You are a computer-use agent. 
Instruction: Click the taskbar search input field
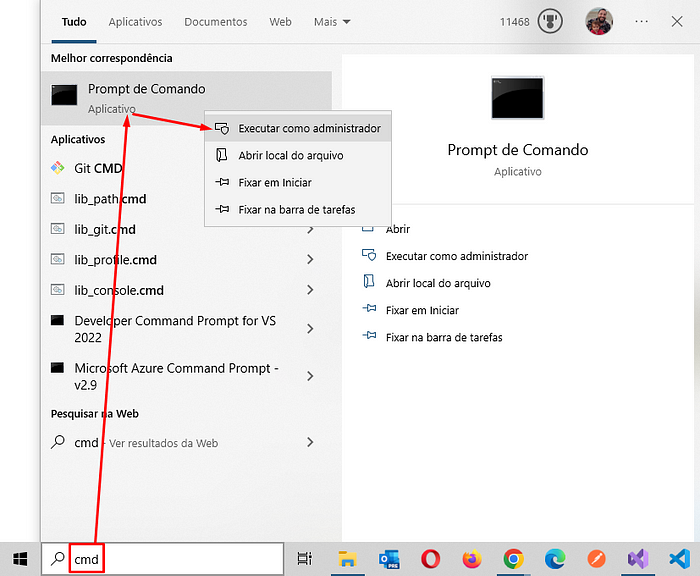coord(162,559)
